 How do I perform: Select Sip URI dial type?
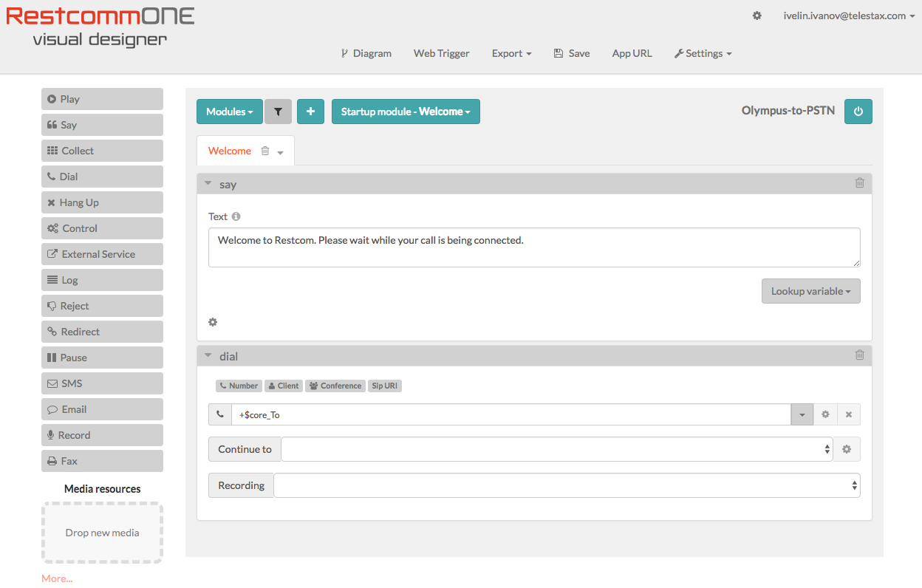(385, 386)
